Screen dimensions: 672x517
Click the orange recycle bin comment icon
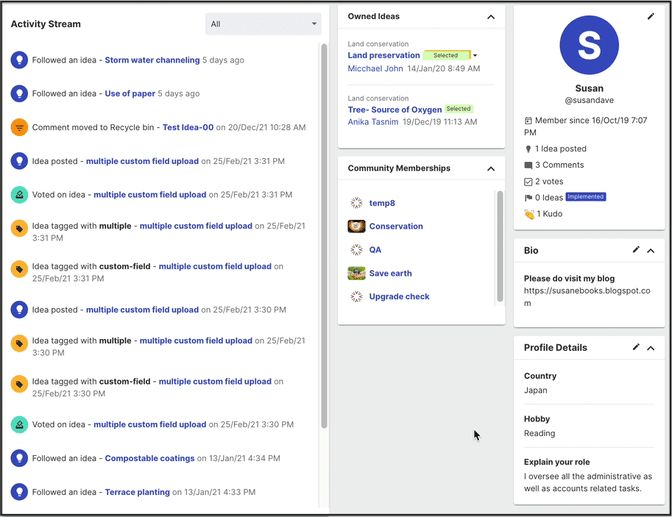[x=19, y=127]
